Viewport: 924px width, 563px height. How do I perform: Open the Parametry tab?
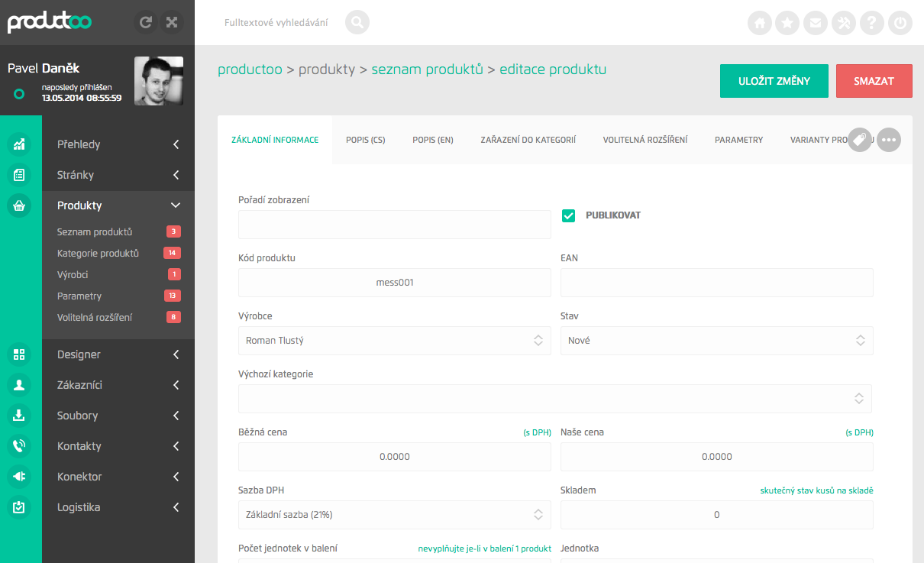coord(738,140)
